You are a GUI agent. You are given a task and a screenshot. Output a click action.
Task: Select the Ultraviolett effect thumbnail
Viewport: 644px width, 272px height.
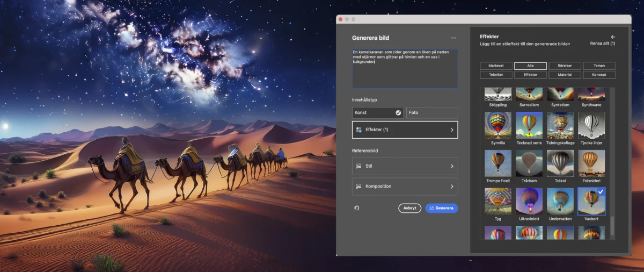pyautogui.click(x=529, y=201)
